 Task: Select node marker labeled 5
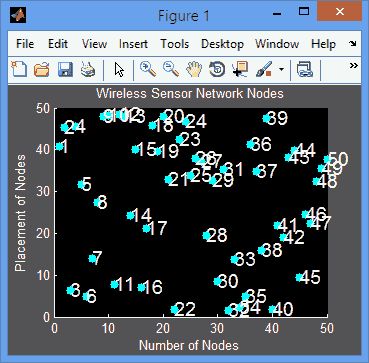click(81, 184)
